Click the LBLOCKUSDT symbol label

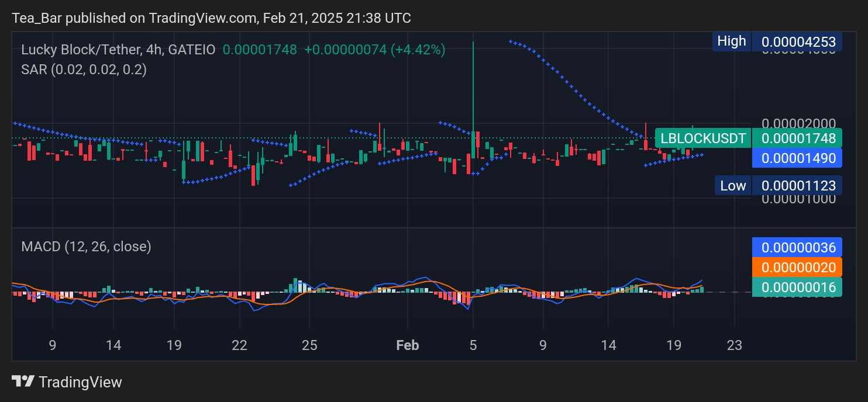703,138
